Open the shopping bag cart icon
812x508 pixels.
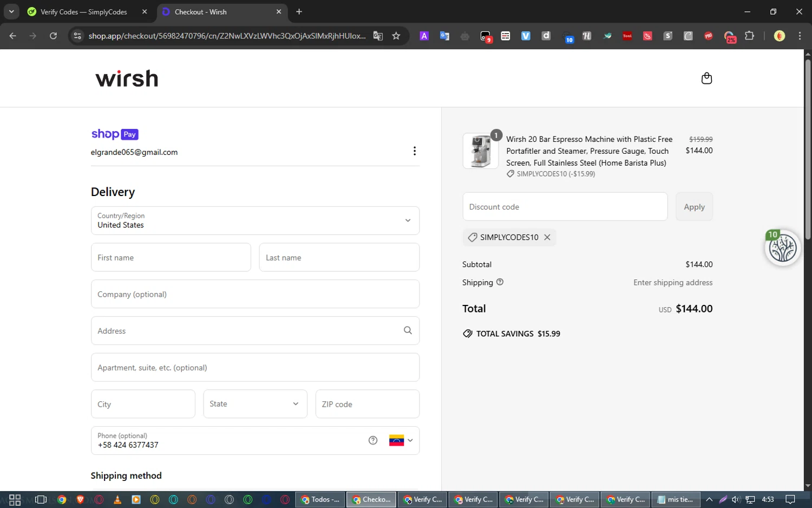(706, 79)
